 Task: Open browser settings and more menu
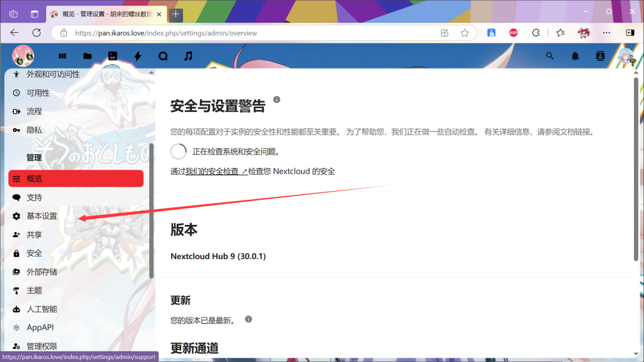click(607, 33)
